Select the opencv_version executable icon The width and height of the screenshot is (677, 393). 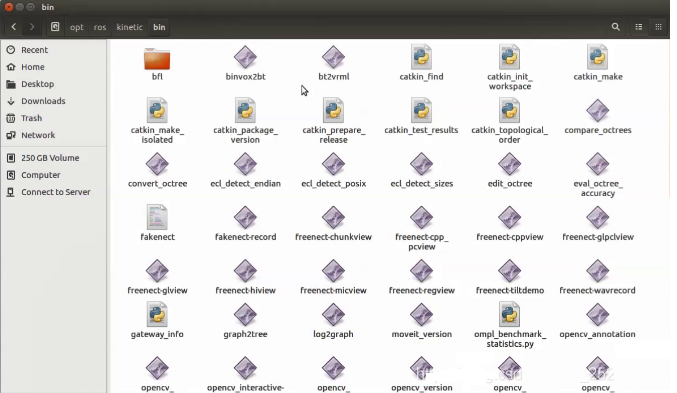(421, 368)
